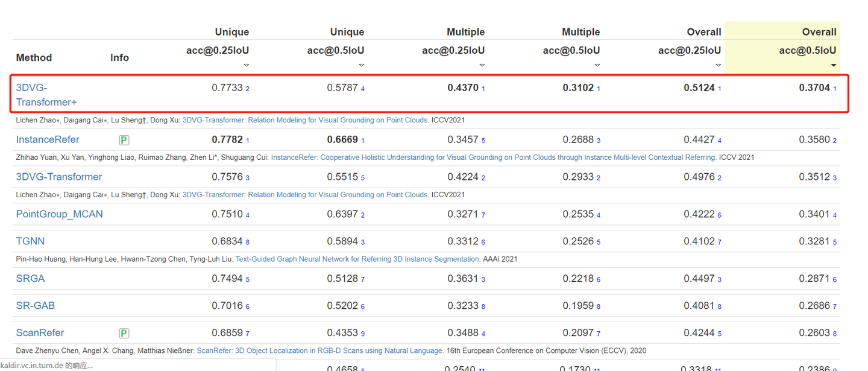The height and width of the screenshot is (371, 868).
Task: Select value 0.7782 in InstanceRefer row
Action: 227,139
